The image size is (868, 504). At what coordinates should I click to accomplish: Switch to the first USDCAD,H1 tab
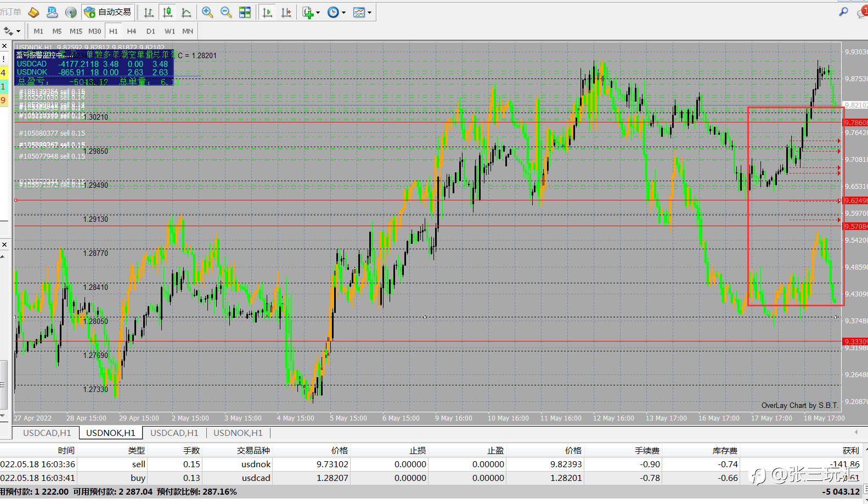point(47,433)
